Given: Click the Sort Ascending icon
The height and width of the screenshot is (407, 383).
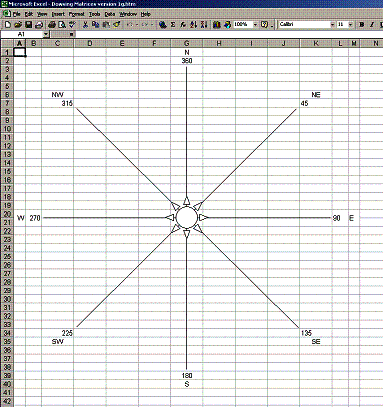Looking at the screenshot, I should [194, 24].
